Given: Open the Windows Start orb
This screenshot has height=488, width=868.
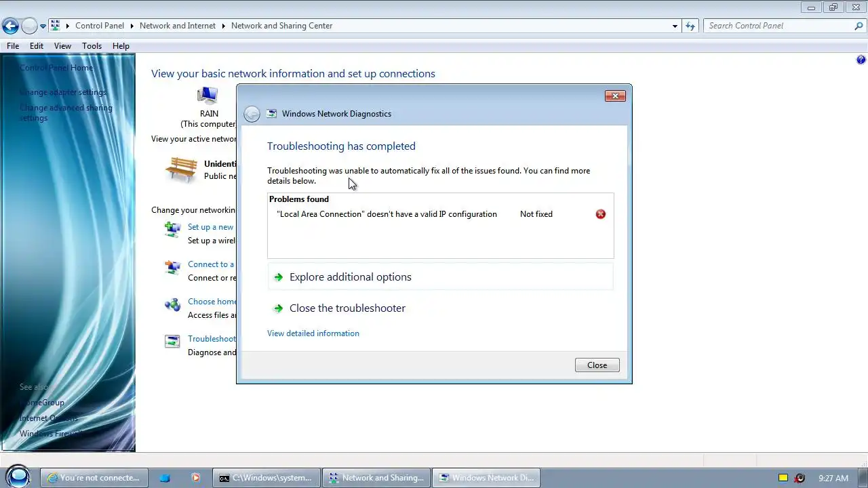Looking at the screenshot, I should coord(18,477).
